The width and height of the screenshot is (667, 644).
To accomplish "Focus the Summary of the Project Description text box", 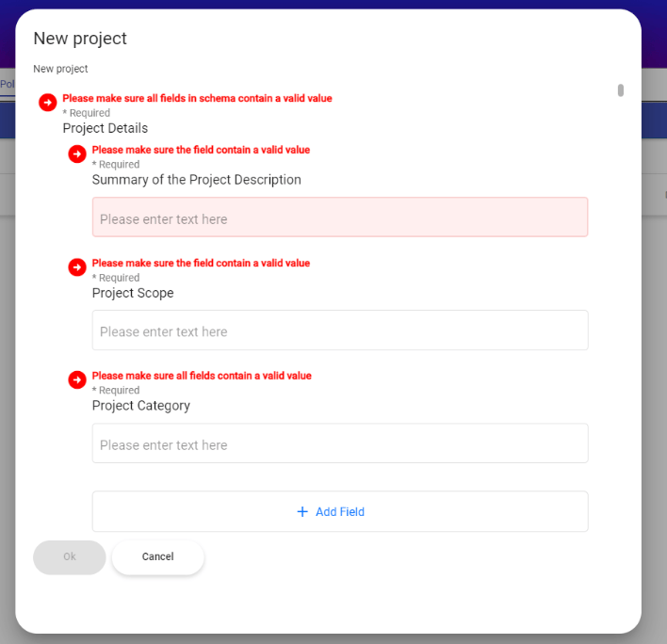I will [x=340, y=217].
